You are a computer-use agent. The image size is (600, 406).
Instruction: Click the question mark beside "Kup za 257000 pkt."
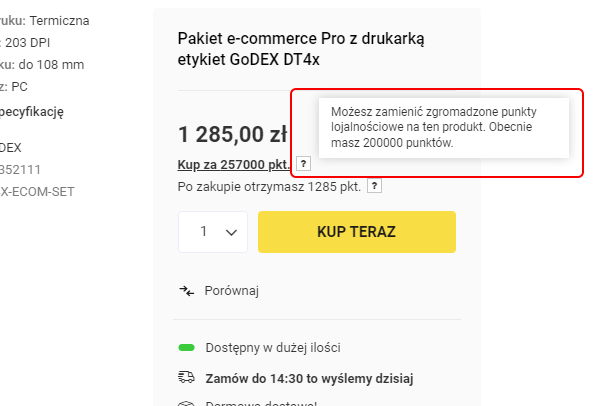coord(304,163)
